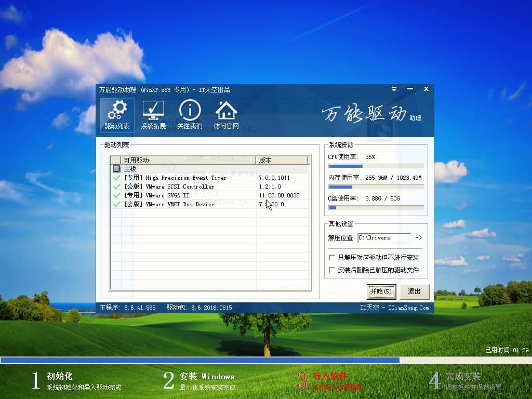This screenshot has height=399, width=532.
Task: Open the title bar pull-down arrow menu
Action: pos(394,89)
